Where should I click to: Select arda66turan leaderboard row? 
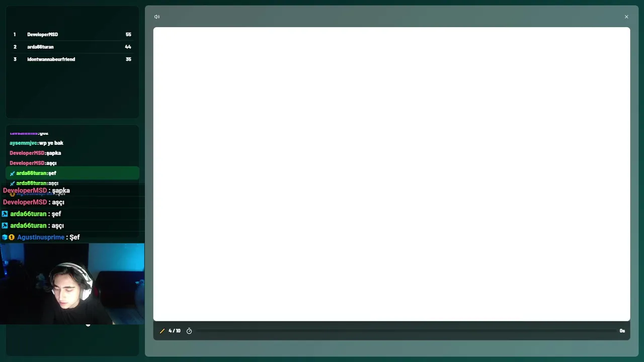[72, 47]
